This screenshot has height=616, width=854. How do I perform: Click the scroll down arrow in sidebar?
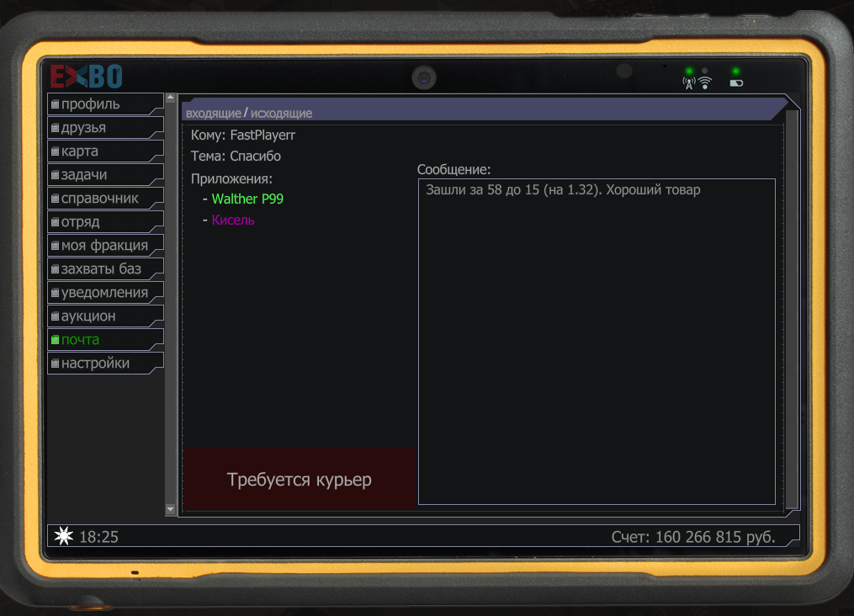[171, 509]
